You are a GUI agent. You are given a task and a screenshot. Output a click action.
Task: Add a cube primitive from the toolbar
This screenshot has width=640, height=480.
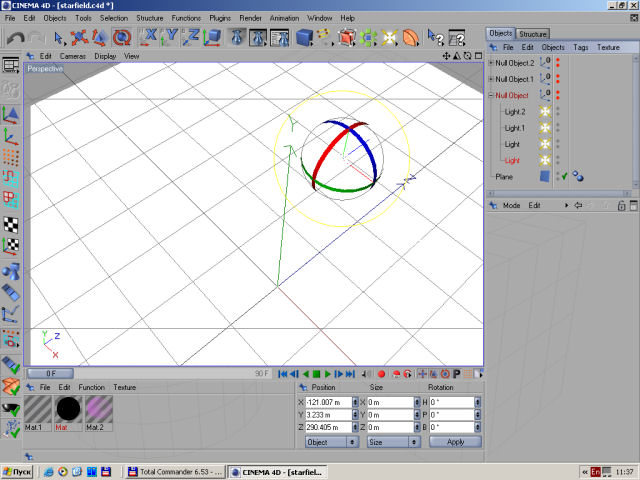click(304, 38)
